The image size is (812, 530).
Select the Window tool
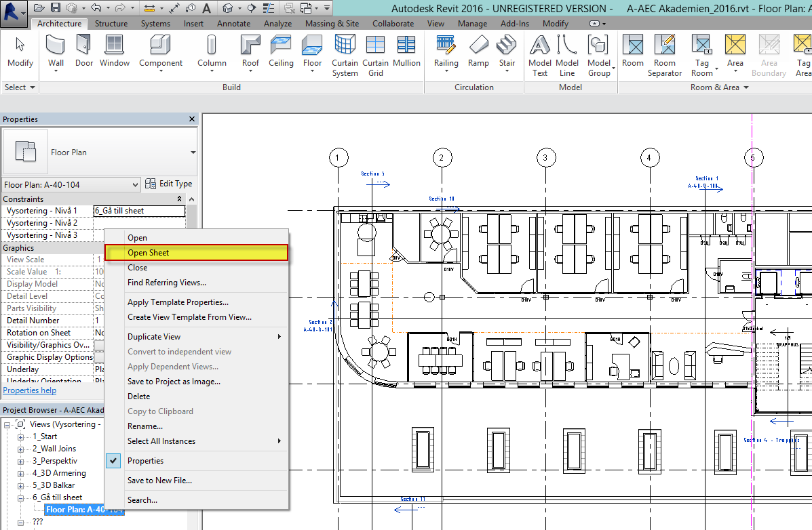[x=115, y=51]
